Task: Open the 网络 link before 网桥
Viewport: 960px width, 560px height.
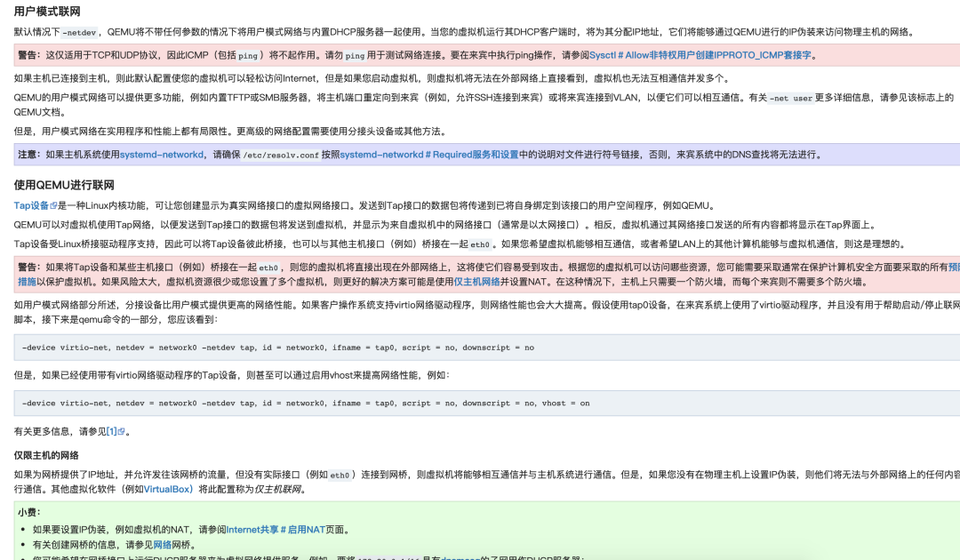Action: click(163, 545)
